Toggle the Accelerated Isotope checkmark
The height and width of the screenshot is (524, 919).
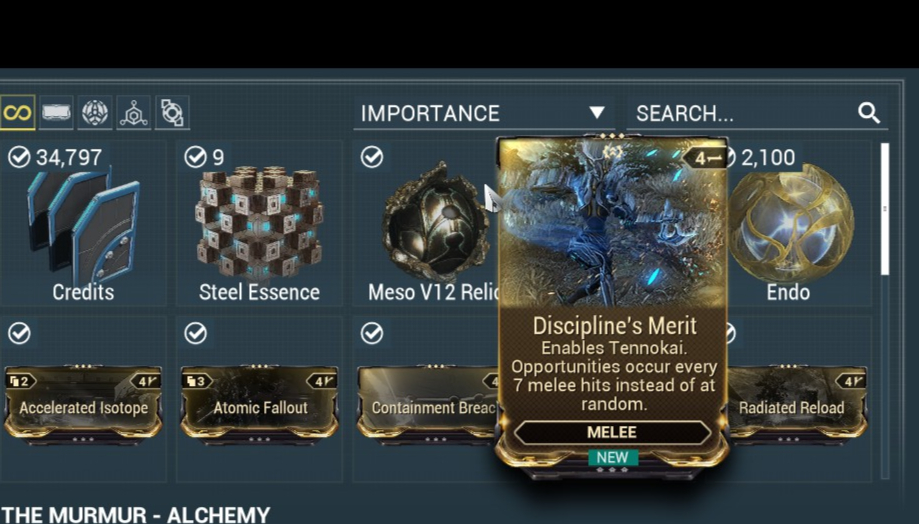pos(19,334)
